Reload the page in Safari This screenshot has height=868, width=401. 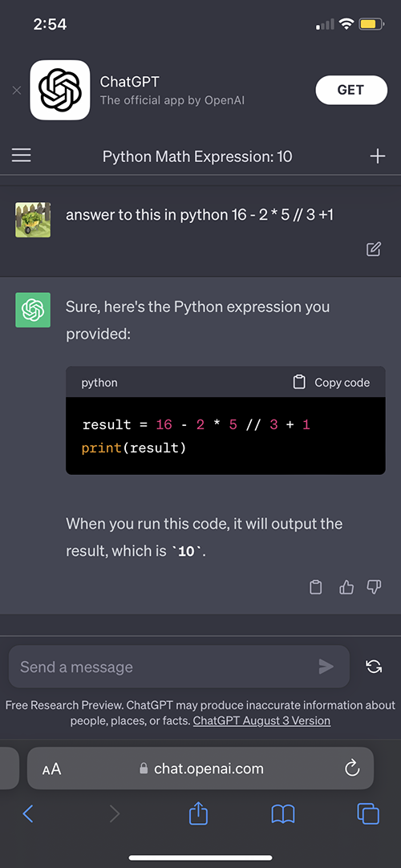pos(352,769)
